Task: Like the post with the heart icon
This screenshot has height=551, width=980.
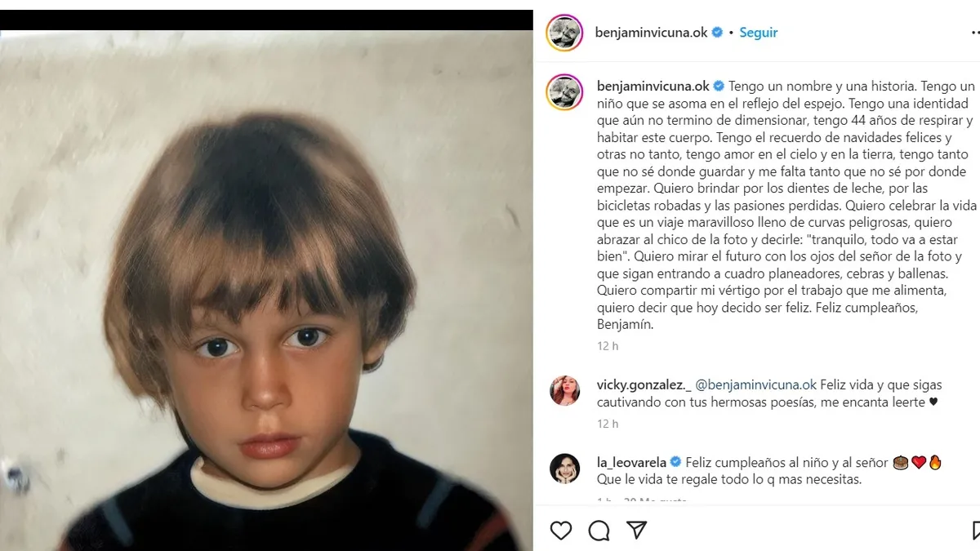Action: [x=561, y=531]
